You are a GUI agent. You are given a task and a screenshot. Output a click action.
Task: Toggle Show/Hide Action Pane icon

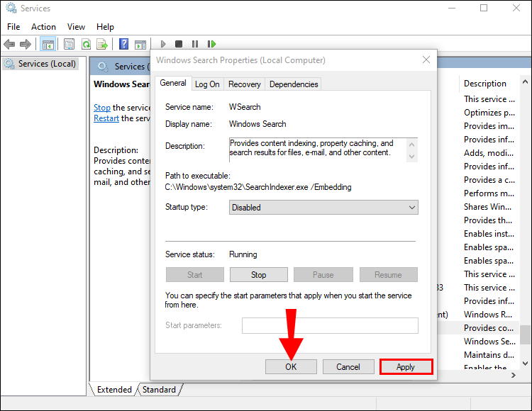tap(140, 44)
